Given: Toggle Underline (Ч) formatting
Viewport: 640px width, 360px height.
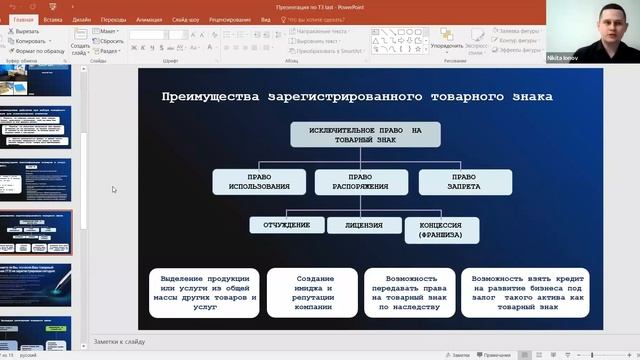Looking at the screenshot, I should point(152,48).
